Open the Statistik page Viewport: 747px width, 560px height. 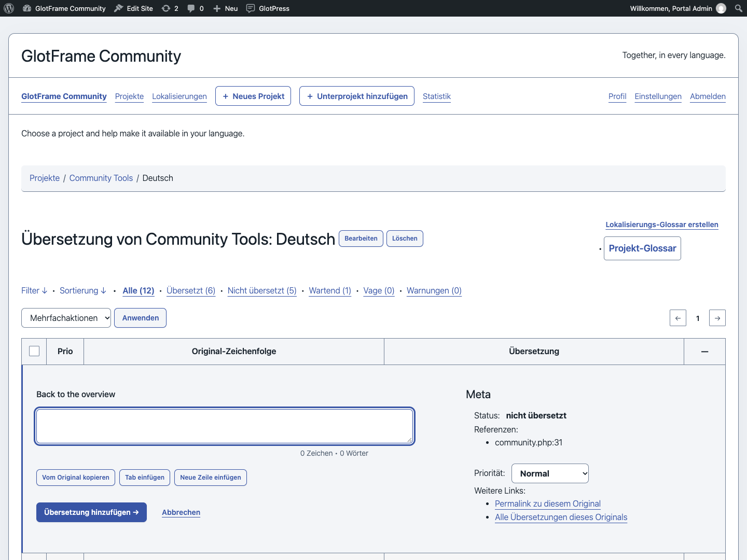[x=437, y=96]
